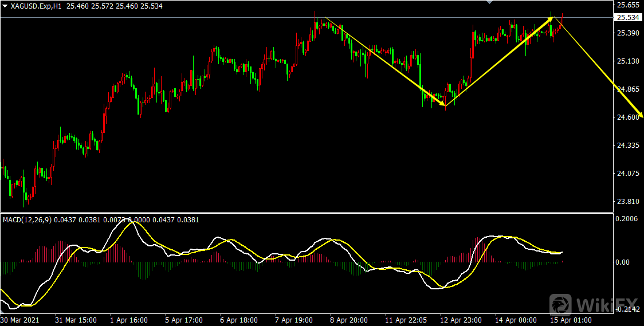
Task: Click the 23.810 price axis label
Action: pyautogui.click(x=627, y=202)
